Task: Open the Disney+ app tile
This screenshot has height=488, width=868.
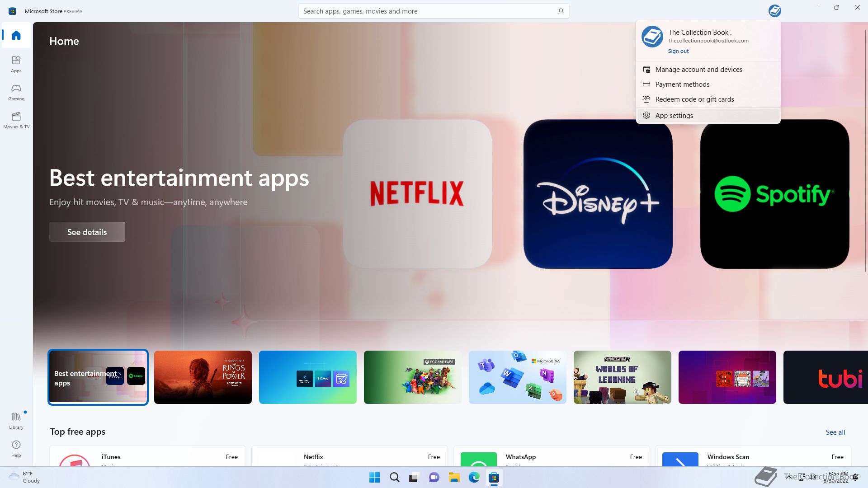Action: (x=598, y=194)
